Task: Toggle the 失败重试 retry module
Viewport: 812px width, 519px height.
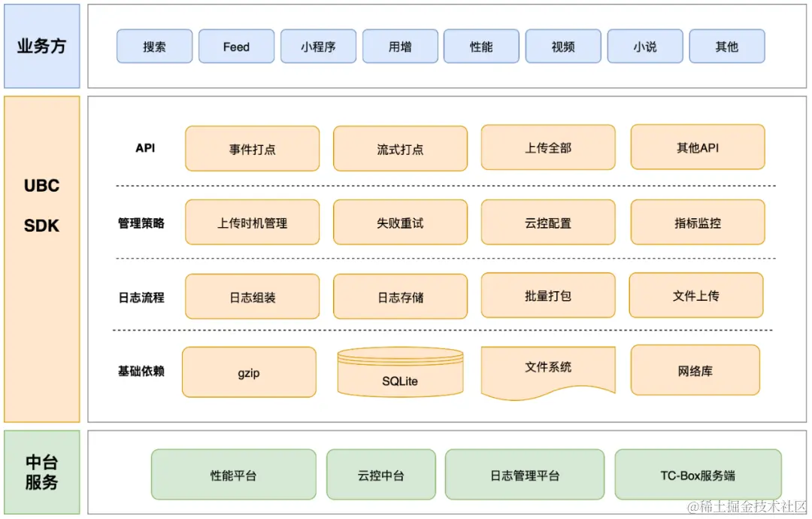Action: click(400, 222)
